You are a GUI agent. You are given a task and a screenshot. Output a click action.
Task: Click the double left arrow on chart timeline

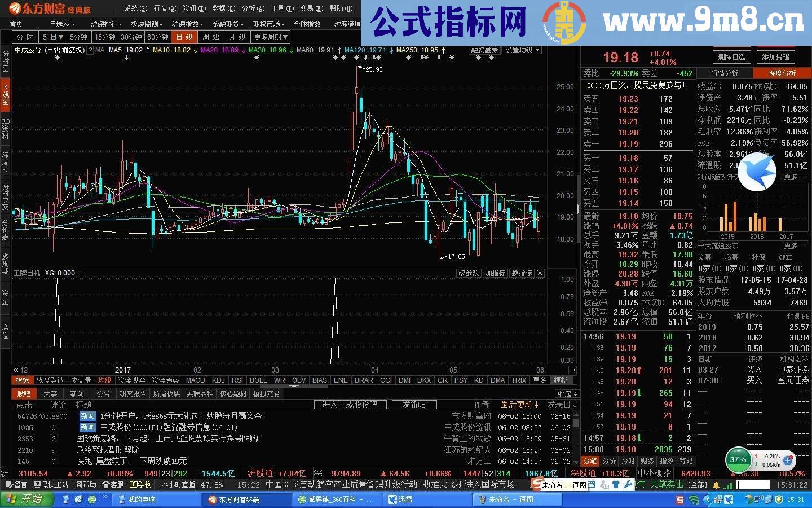click(16, 370)
